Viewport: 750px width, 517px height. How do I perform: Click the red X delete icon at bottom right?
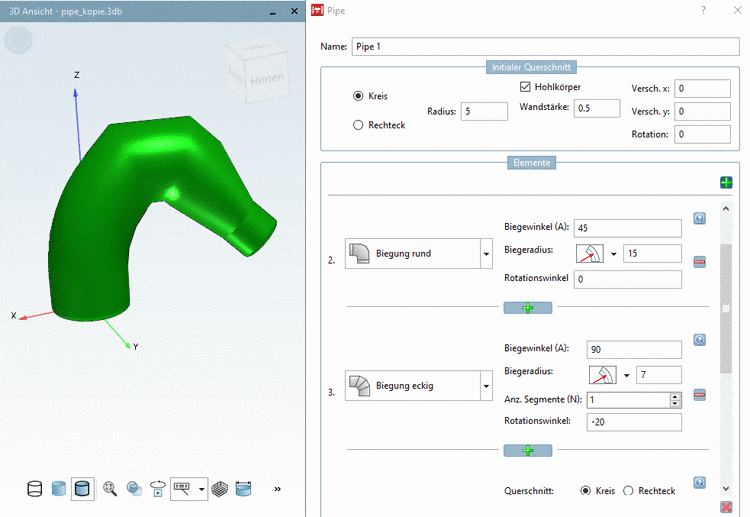tap(726, 507)
